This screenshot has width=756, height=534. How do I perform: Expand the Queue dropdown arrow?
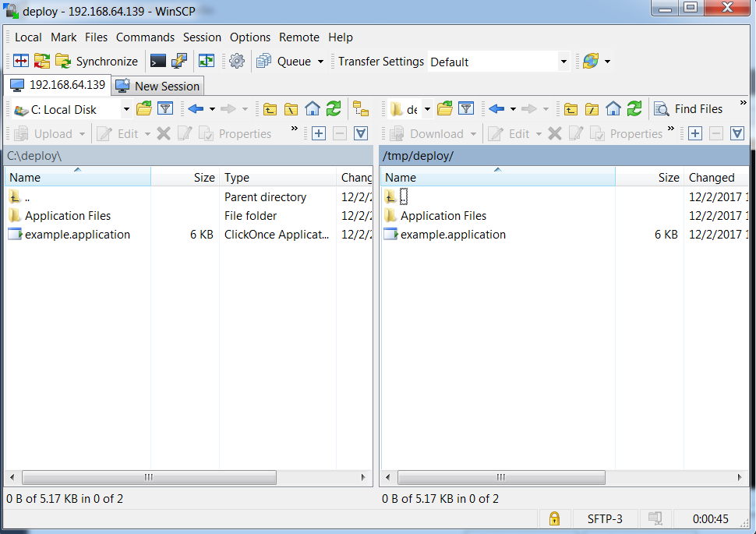tap(320, 62)
